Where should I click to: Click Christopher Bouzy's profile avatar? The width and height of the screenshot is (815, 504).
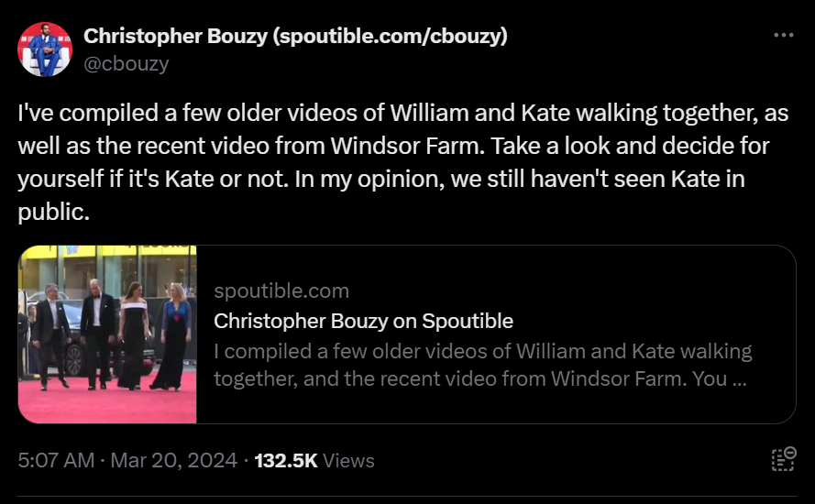44,49
